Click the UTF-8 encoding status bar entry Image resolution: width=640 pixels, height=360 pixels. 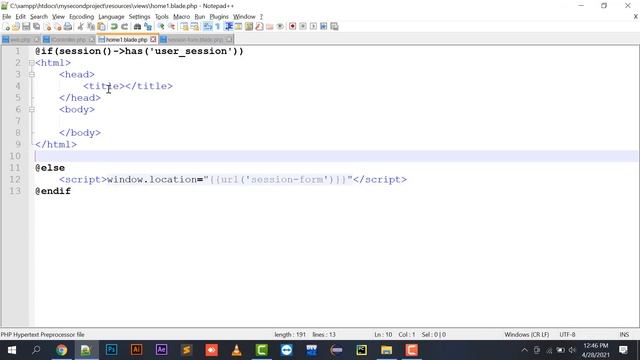(567, 334)
